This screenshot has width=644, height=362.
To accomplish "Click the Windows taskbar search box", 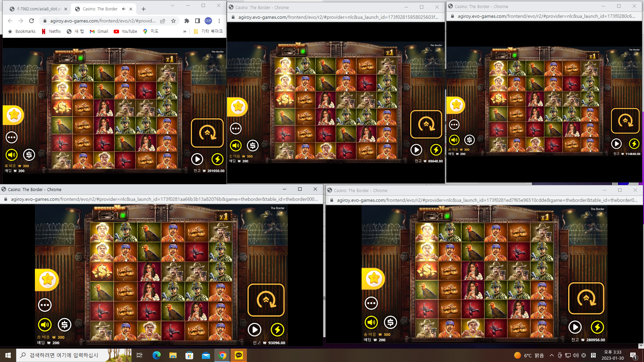I will (74, 355).
